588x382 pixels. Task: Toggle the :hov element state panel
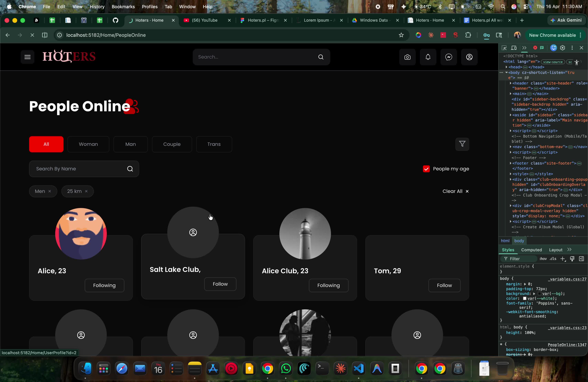543,259
